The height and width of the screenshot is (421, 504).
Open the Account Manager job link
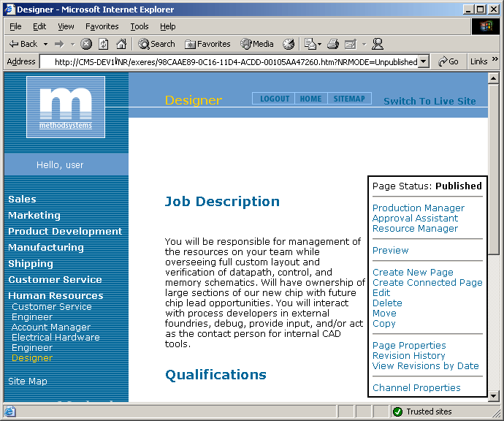pyautogui.click(x=51, y=327)
